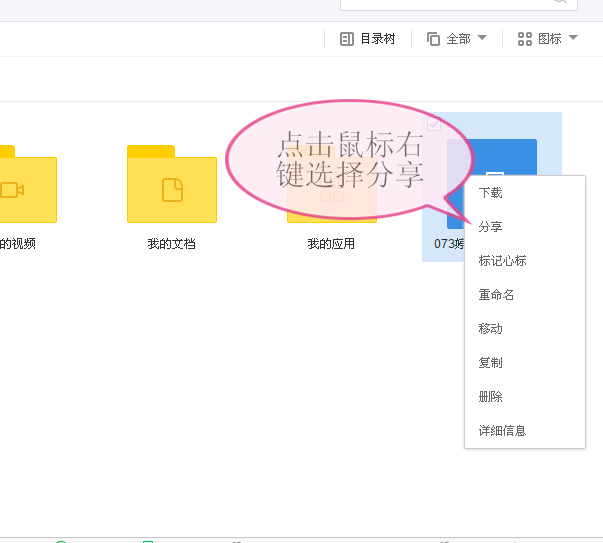This screenshot has height=543, width=603.
Task: Click the 073 file name label
Action: coord(449,244)
